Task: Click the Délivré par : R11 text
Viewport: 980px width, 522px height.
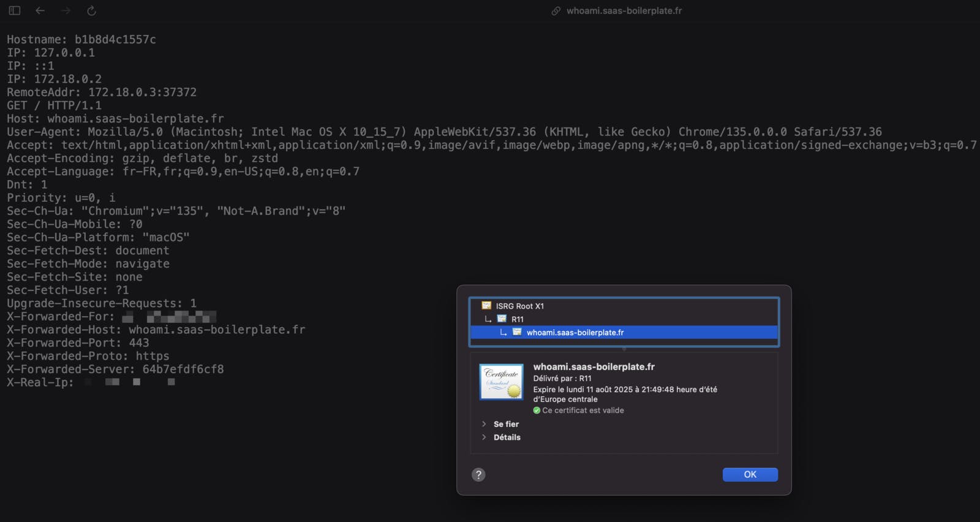Action: point(562,379)
